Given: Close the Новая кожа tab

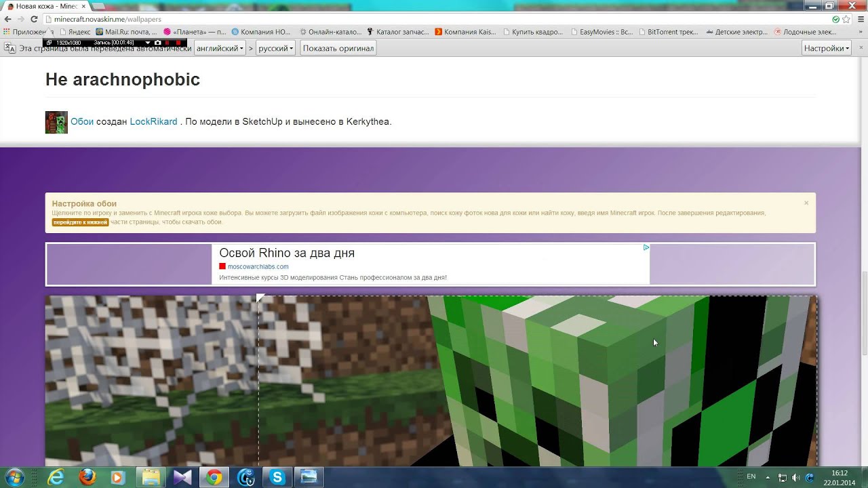Looking at the screenshot, I should coord(83,6).
